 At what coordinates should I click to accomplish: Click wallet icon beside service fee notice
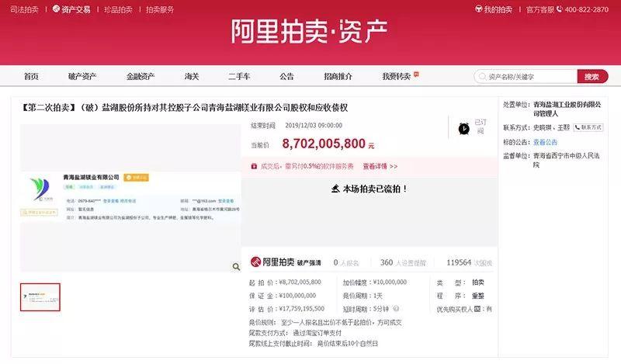click(254, 166)
